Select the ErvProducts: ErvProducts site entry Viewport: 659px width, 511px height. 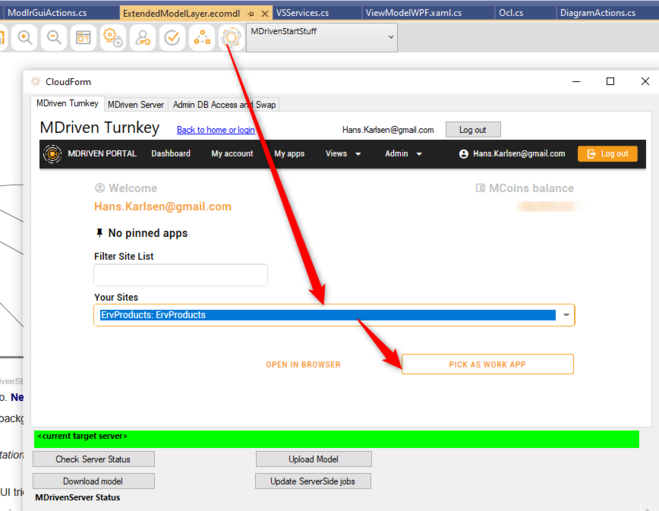(x=328, y=315)
